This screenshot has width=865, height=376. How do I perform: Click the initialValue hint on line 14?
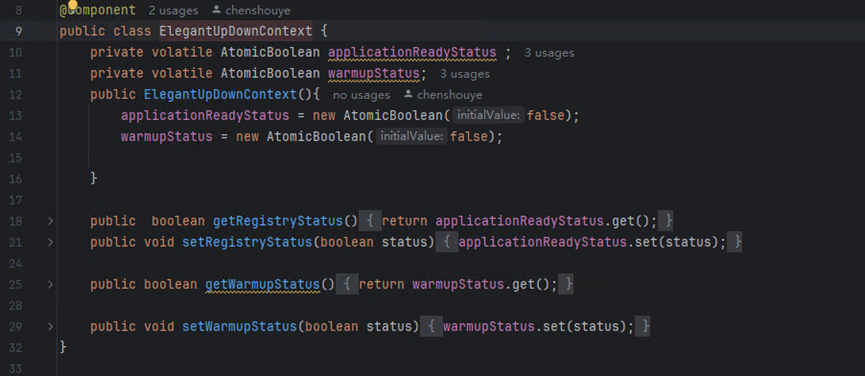tap(412, 137)
